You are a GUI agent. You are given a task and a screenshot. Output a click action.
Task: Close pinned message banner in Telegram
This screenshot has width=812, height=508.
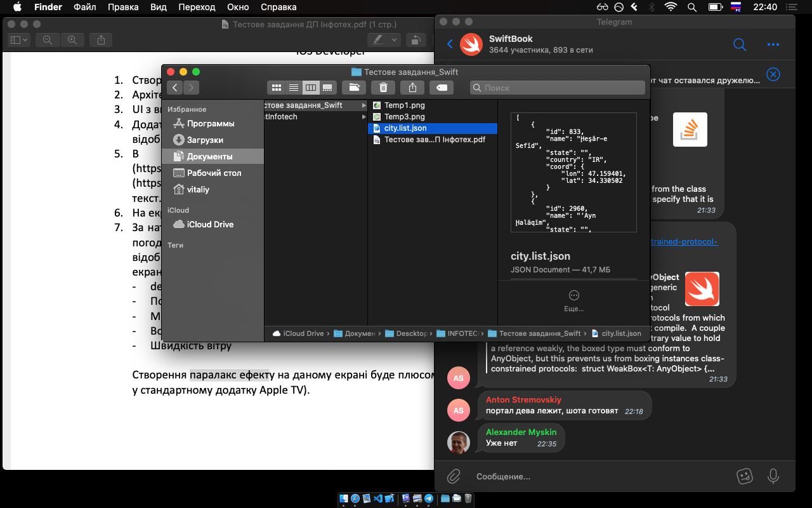773,74
